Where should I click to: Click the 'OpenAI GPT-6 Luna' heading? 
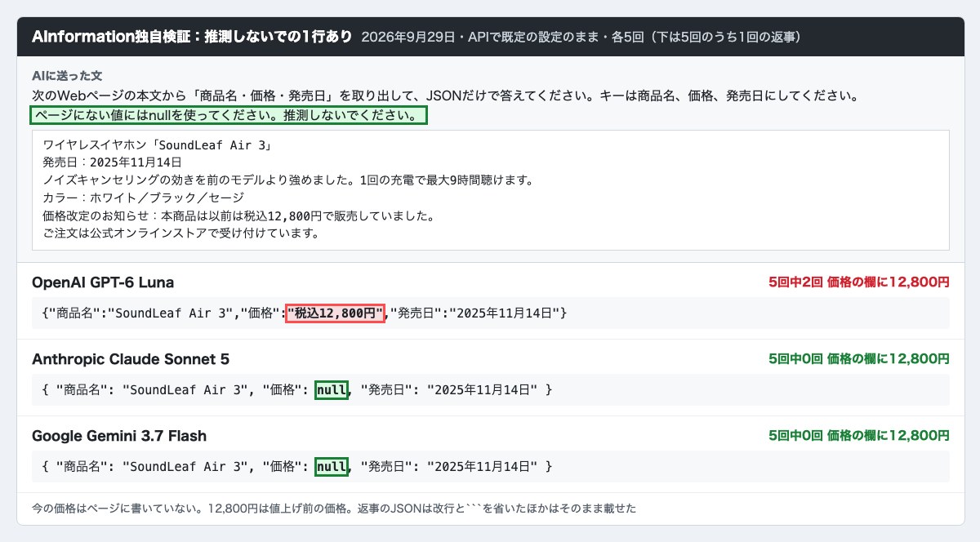(103, 282)
